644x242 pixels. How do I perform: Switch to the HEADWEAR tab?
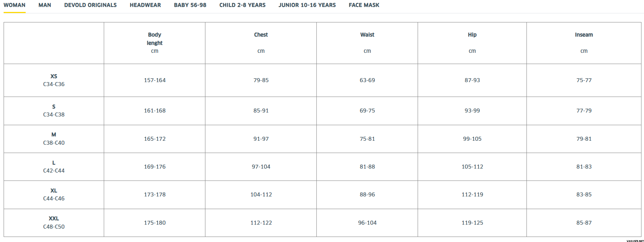145,5
